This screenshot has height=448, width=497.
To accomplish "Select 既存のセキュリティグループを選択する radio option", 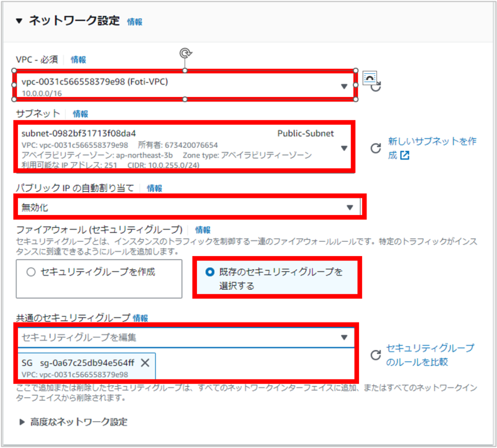I will click(x=277, y=278).
